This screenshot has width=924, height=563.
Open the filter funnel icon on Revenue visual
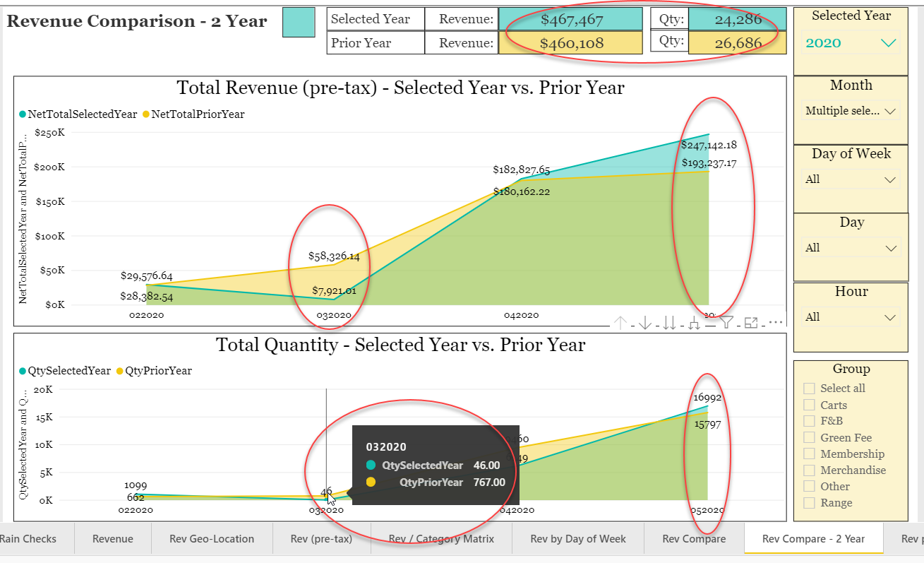point(727,322)
